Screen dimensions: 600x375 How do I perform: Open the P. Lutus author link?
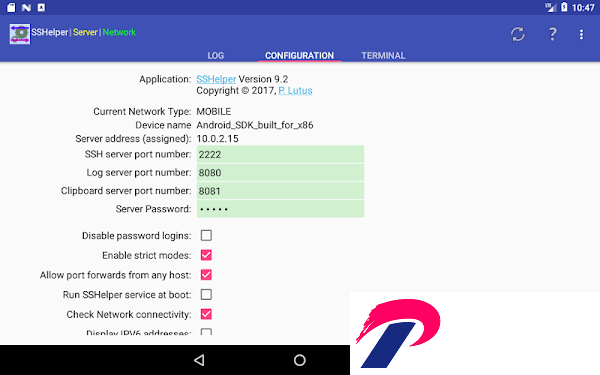click(x=295, y=91)
